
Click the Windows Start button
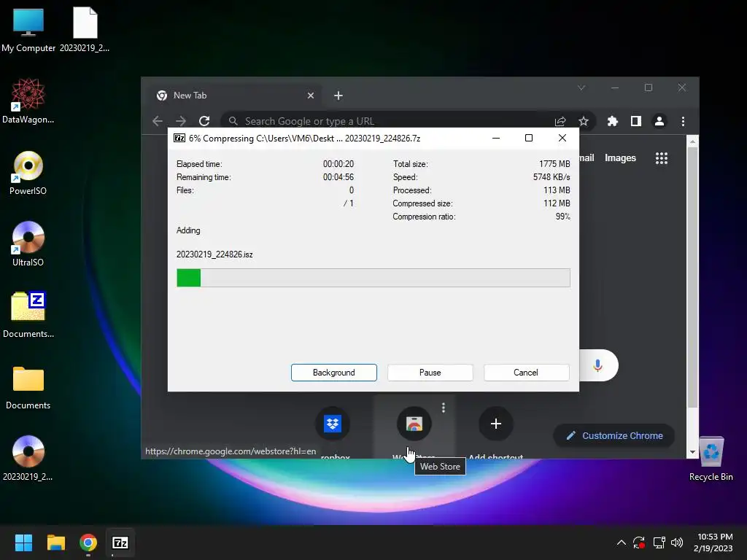point(23,542)
